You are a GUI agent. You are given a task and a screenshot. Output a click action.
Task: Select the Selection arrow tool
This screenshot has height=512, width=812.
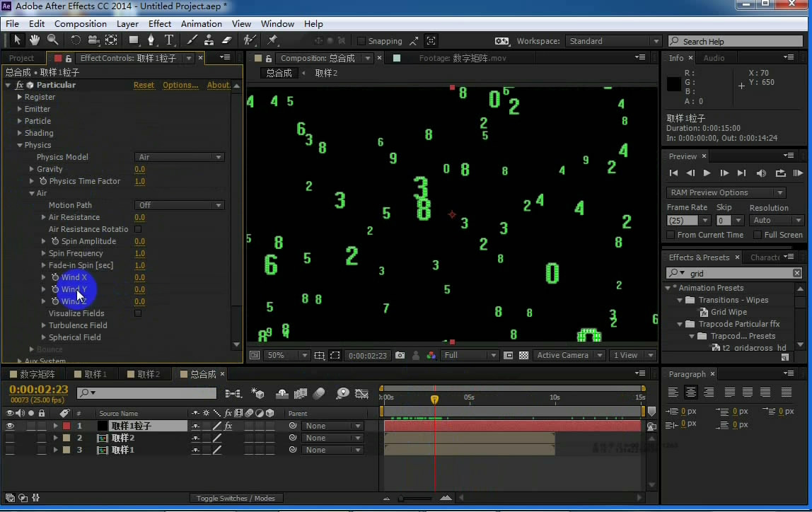[x=16, y=40]
